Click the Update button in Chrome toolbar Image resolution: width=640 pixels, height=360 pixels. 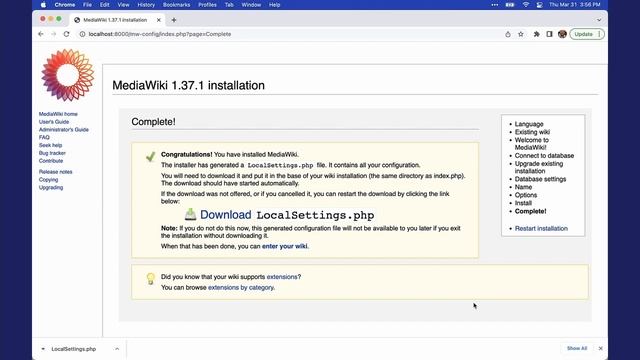click(583, 34)
